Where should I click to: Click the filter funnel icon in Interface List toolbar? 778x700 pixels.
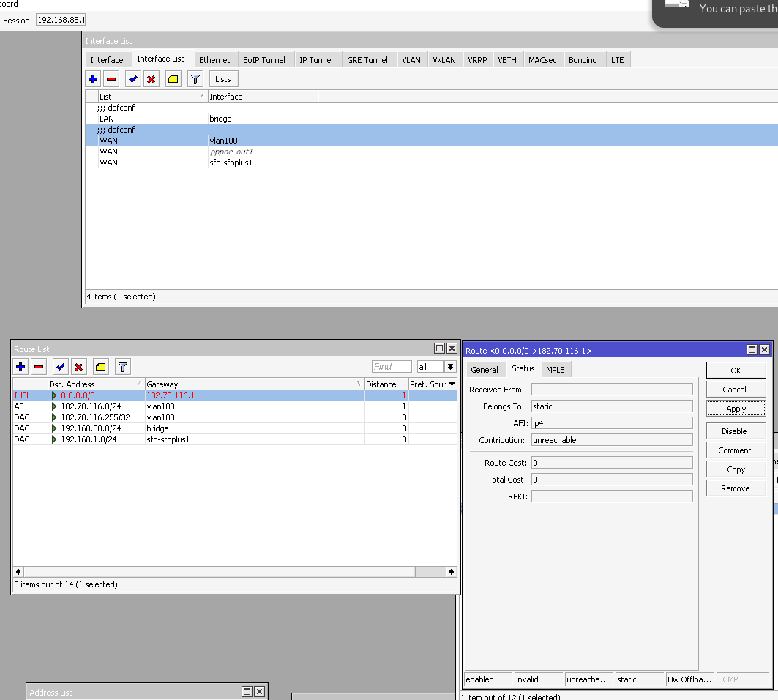[x=195, y=79]
